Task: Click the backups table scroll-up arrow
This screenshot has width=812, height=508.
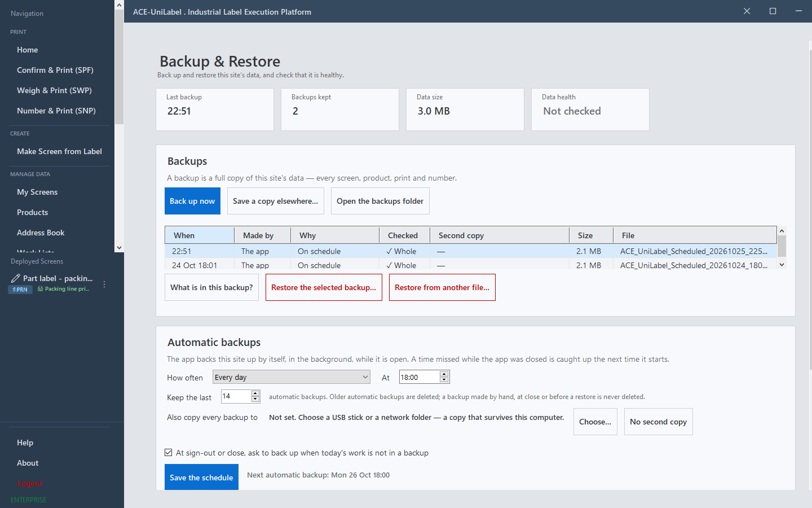Action: point(782,231)
